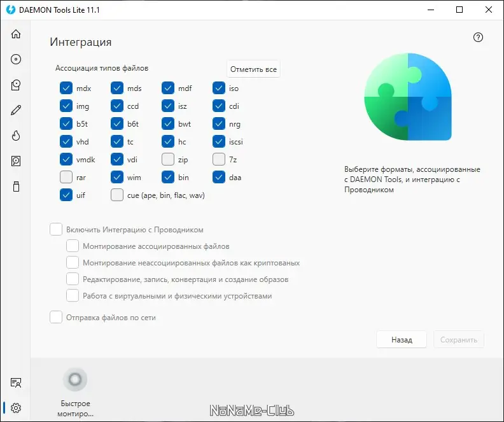Uncheck the vhd file association
The height and width of the screenshot is (422, 504).
pyautogui.click(x=66, y=141)
